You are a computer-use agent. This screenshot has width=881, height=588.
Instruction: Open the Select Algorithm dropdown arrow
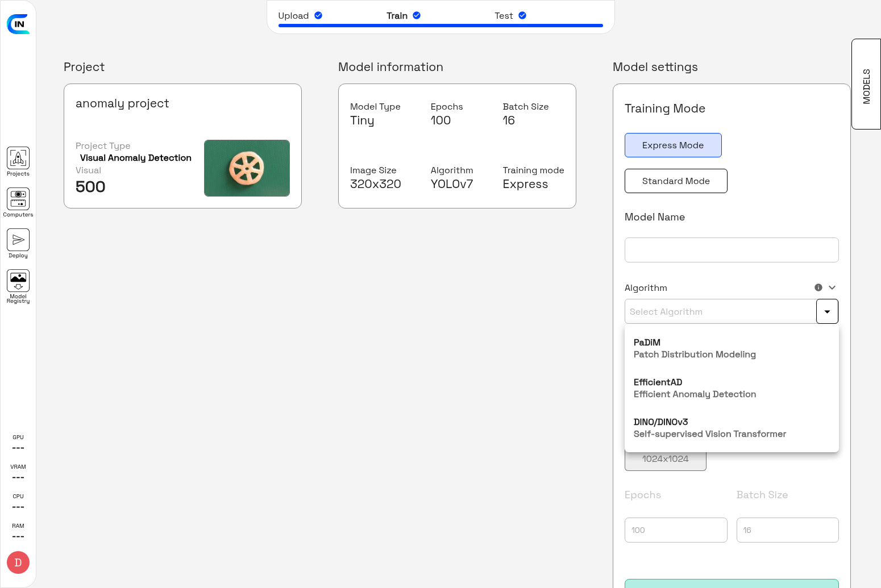tap(827, 311)
